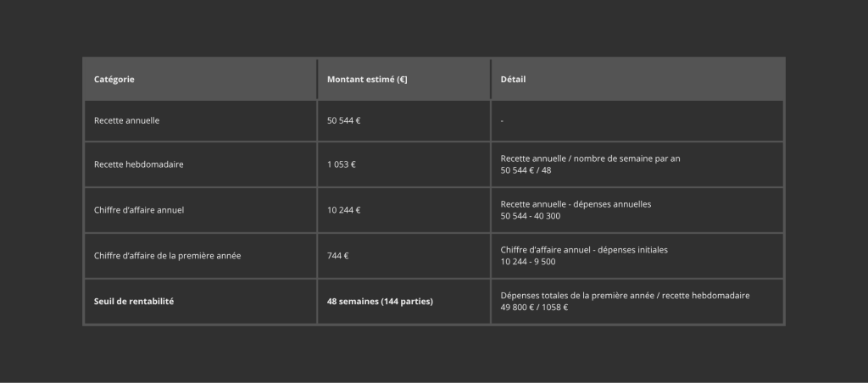The image size is (868, 383).
Task: Click the calculation 10 244 - 9 500
Action: pyautogui.click(x=527, y=262)
